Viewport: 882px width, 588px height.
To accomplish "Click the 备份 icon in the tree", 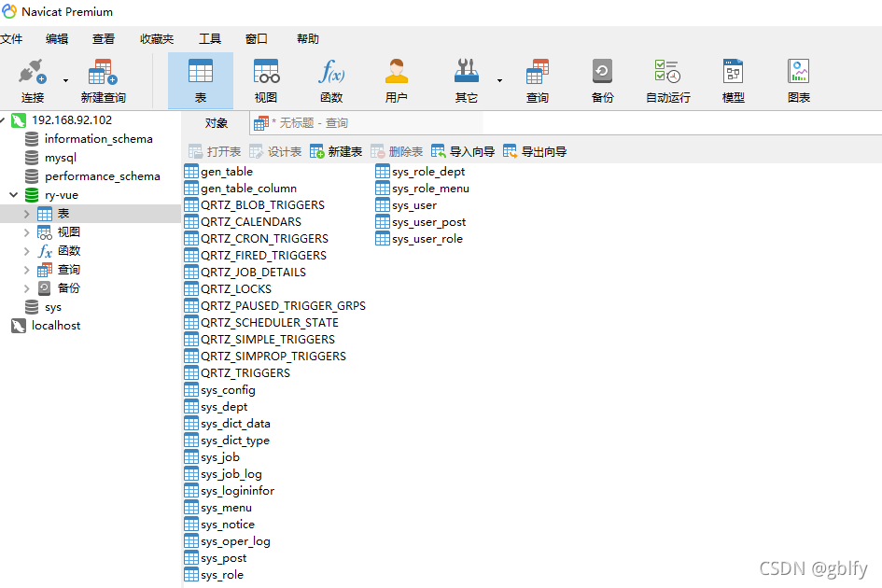I will pyautogui.click(x=45, y=288).
